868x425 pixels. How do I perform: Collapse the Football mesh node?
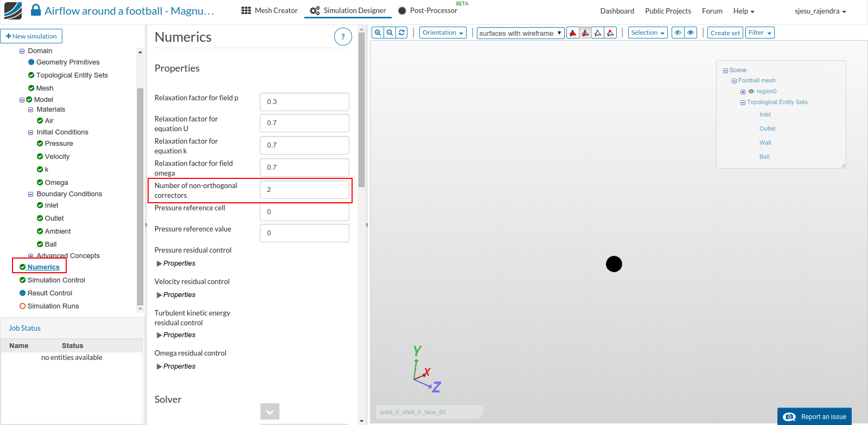coord(734,81)
